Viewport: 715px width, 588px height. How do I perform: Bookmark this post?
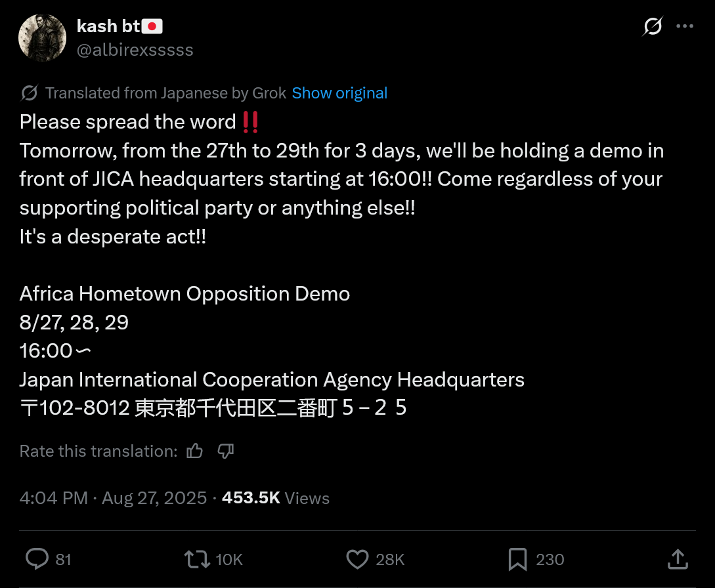(517, 559)
